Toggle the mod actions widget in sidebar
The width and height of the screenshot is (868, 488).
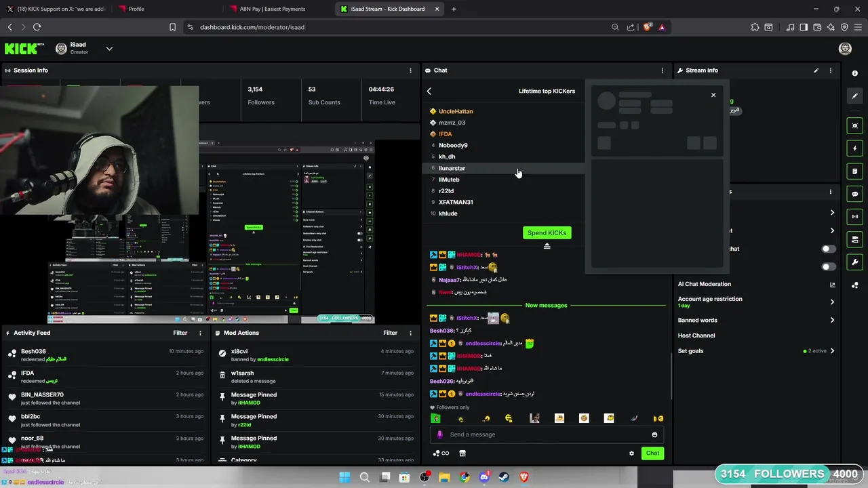tap(855, 240)
